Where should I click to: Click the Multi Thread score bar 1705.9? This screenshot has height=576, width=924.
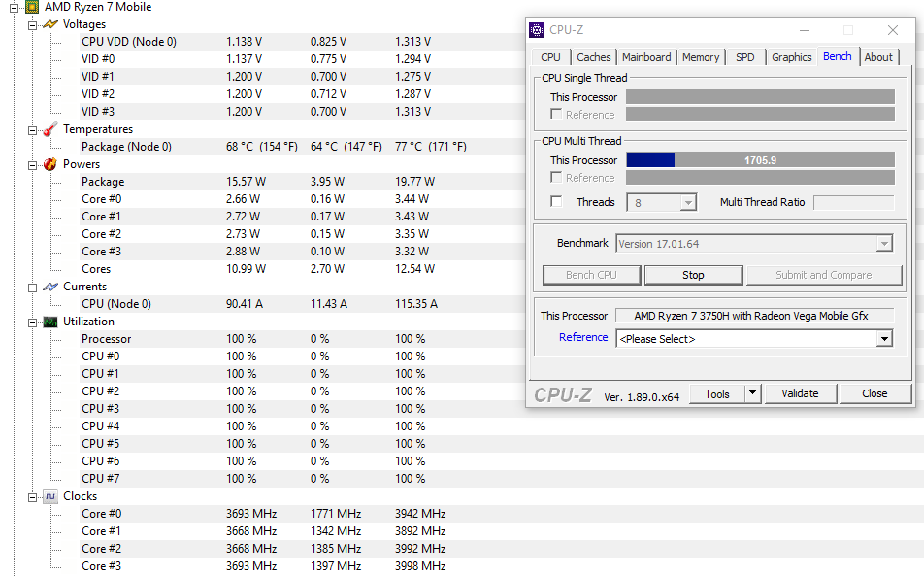pos(760,160)
